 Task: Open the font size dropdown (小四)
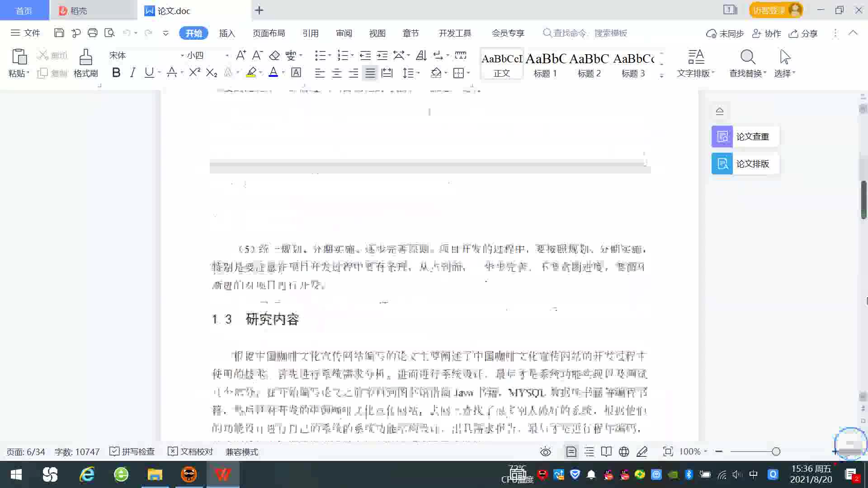226,55
